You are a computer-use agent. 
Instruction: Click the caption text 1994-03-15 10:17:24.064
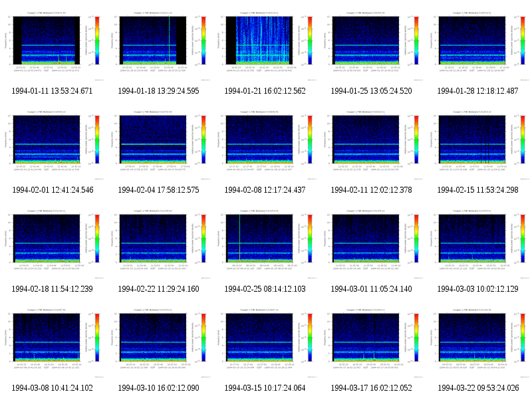tap(265, 388)
